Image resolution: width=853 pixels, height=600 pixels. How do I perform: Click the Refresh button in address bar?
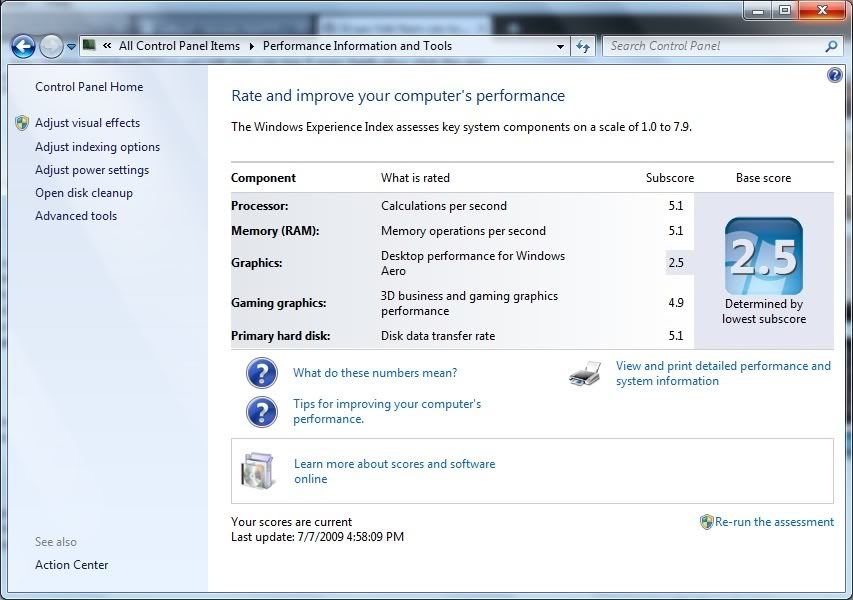point(584,46)
